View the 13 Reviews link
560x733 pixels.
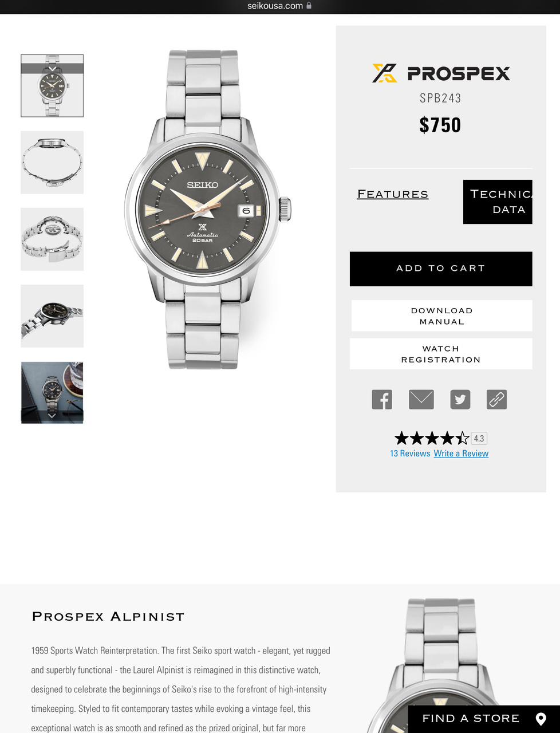coord(410,454)
